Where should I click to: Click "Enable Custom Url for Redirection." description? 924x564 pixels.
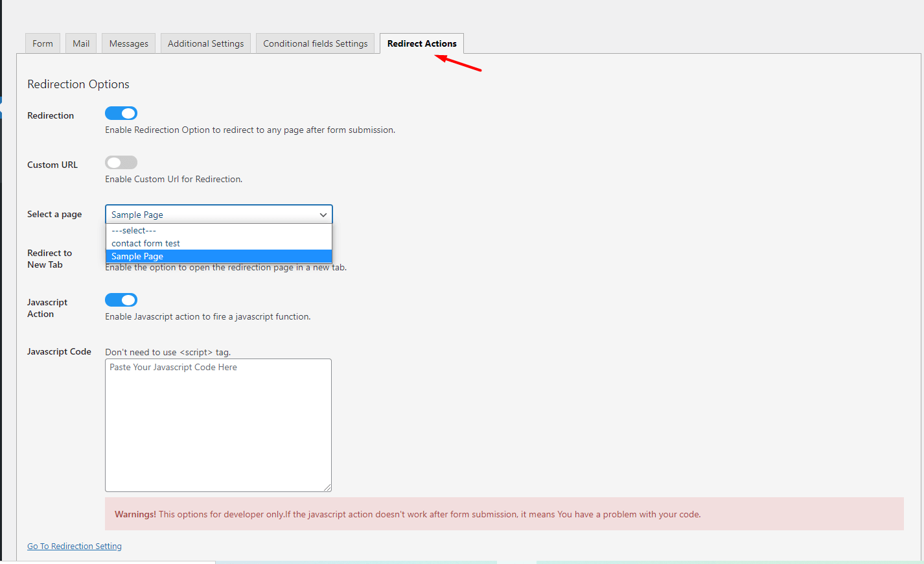click(174, 179)
